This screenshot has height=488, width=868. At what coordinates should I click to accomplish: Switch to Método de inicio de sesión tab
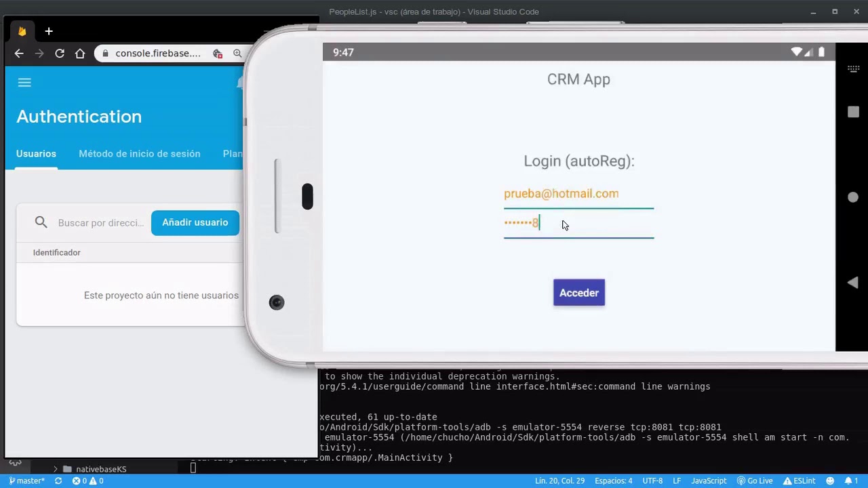(x=140, y=154)
